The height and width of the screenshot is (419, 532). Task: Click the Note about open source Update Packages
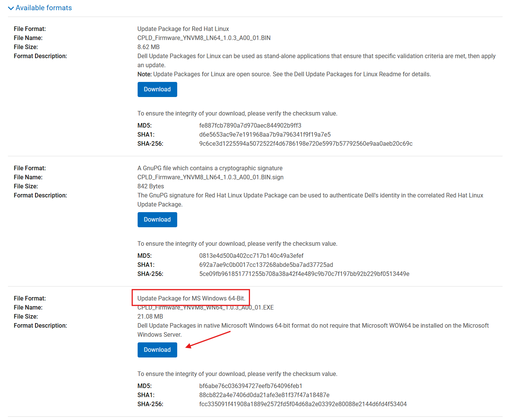coord(284,74)
